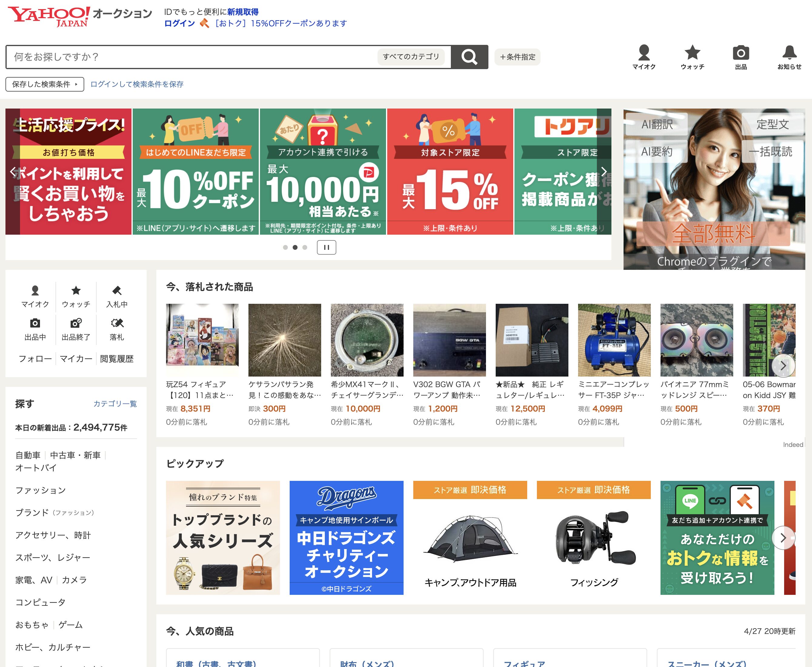
Task: Open ウォッチ star icon in top header
Action: click(x=692, y=57)
